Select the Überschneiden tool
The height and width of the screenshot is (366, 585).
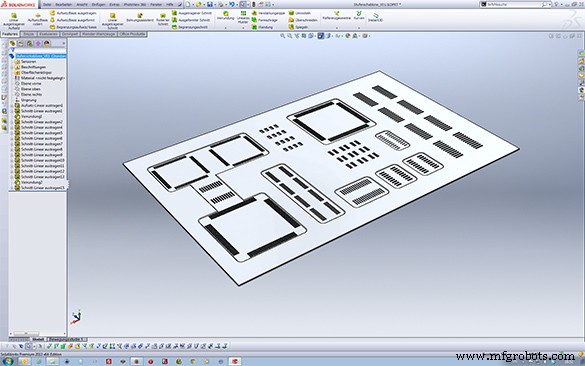coord(303,20)
